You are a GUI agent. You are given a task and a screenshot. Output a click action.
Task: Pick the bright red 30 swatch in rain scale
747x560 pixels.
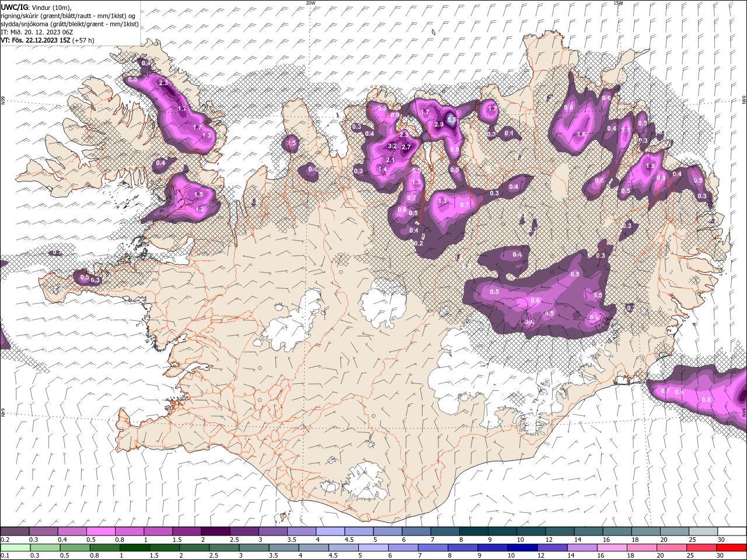731,548
